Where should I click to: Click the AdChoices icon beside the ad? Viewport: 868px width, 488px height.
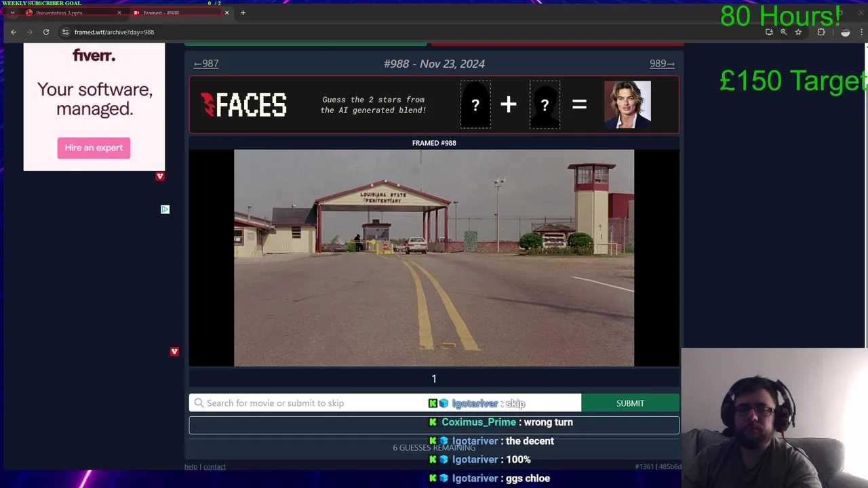(165, 209)
